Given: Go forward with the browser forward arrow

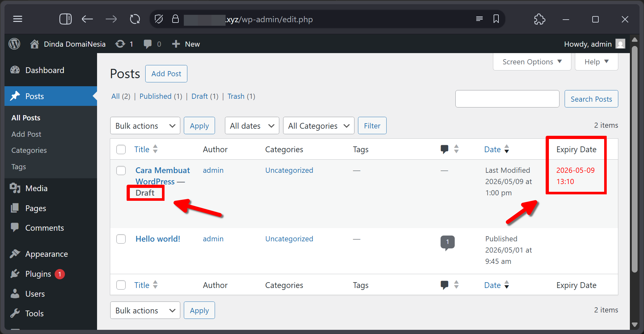Looking at the screenshot, I should [x=111, y=19].
